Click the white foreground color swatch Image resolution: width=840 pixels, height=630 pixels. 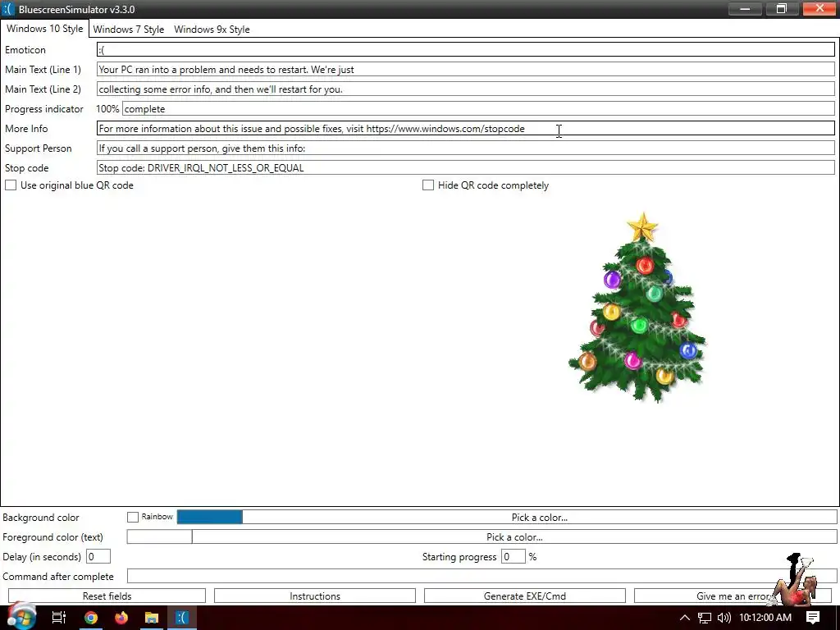[159, 536]
